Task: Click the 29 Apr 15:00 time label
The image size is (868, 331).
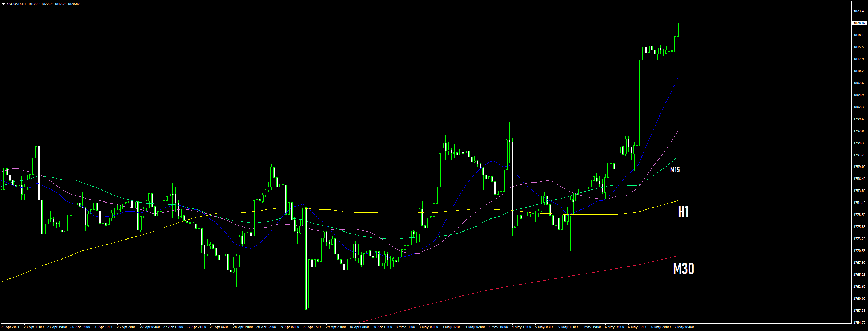Action: point(313,327)
